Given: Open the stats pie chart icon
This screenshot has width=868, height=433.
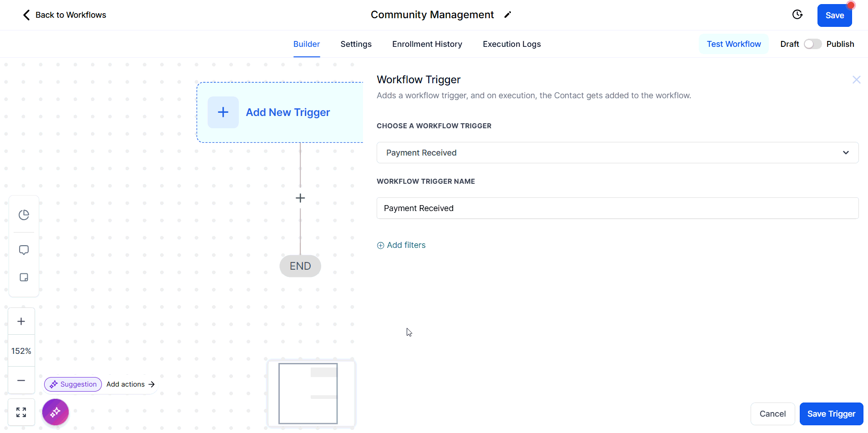Looking at the screenshot, I should [24, 215].
